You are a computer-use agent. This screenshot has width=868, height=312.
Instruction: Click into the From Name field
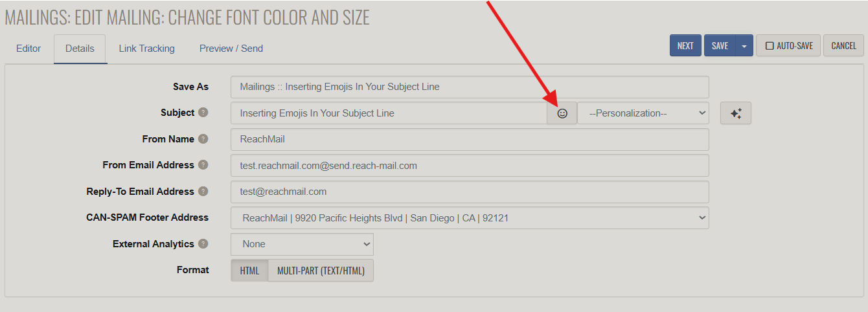470,139
